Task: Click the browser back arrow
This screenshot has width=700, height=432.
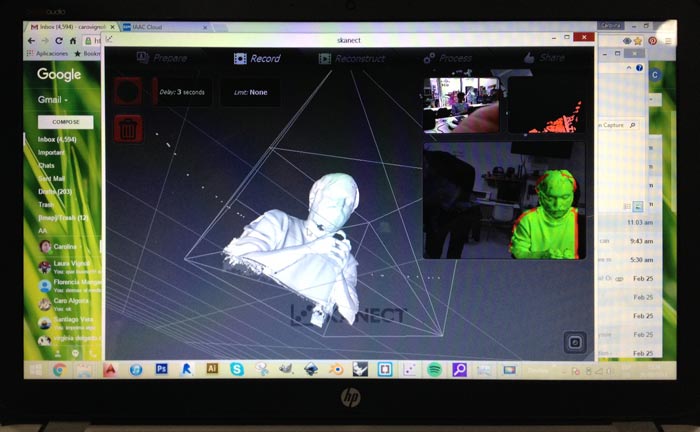Action: coord(31,41)
